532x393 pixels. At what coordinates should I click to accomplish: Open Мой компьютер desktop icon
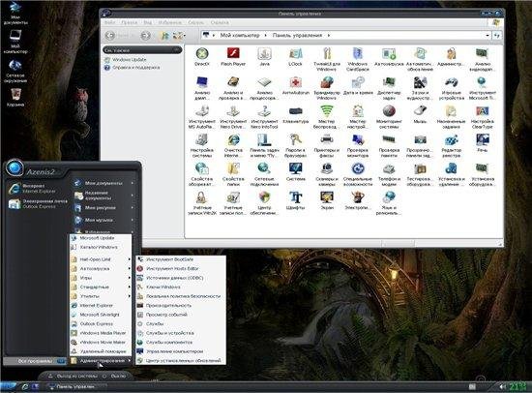[15, 42]
